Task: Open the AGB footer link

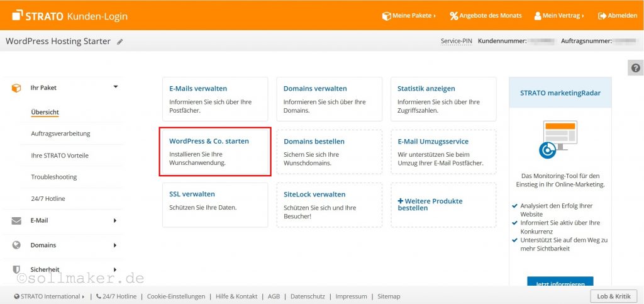Action: 274,296
